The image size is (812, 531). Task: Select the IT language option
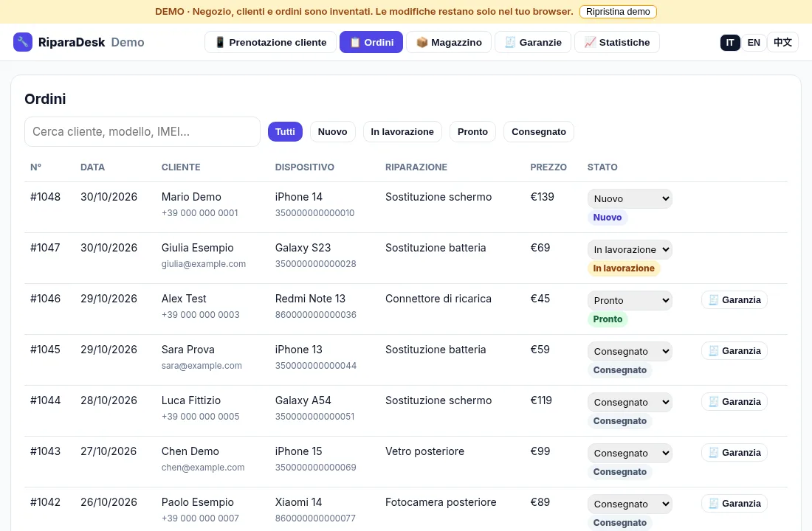729,43
